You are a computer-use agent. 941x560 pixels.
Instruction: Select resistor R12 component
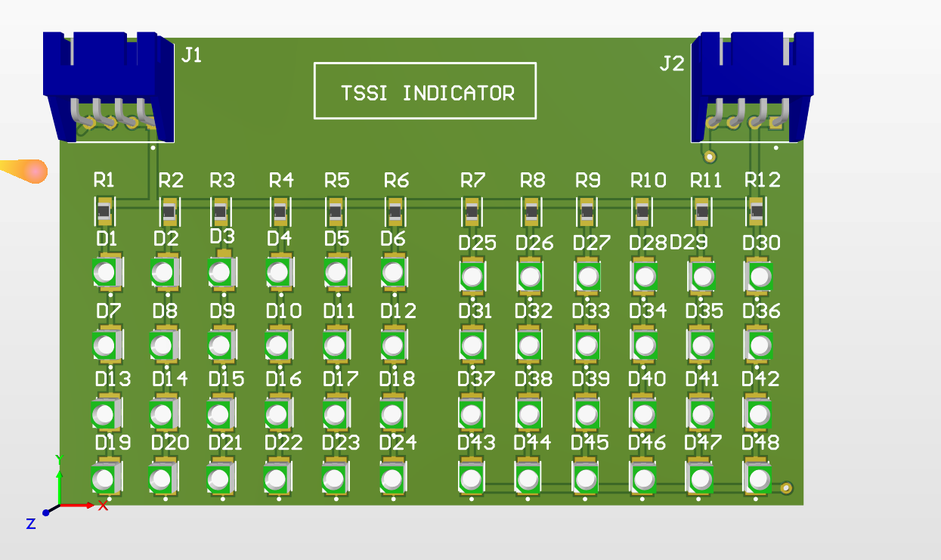pyautogui.click(x=757, y=211)
